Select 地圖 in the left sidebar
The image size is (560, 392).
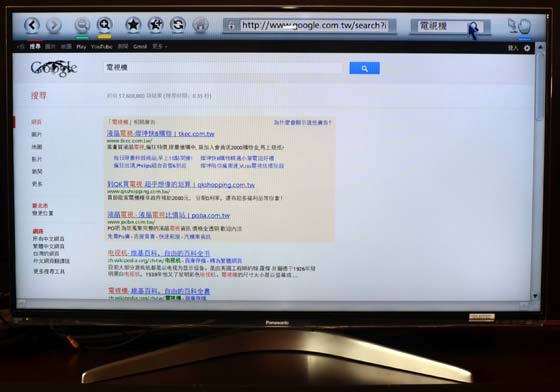point(36,147)
